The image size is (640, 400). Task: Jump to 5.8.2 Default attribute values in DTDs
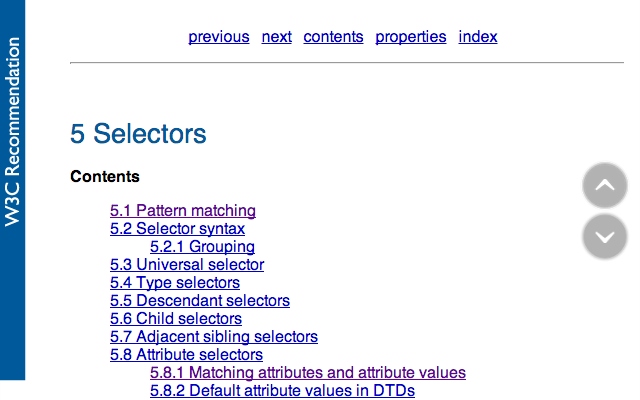point(282,391)
